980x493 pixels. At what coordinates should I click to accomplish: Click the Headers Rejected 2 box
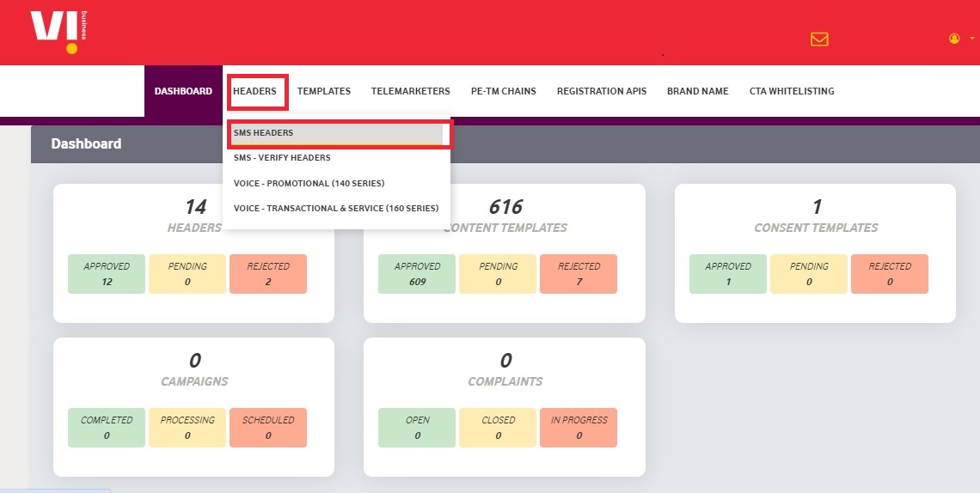pos(268,274)
